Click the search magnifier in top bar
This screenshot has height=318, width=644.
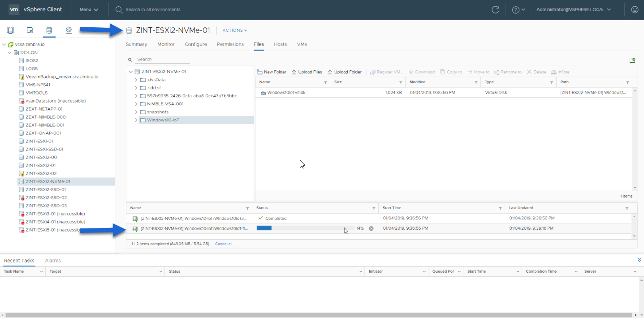[x=119, y=9]
